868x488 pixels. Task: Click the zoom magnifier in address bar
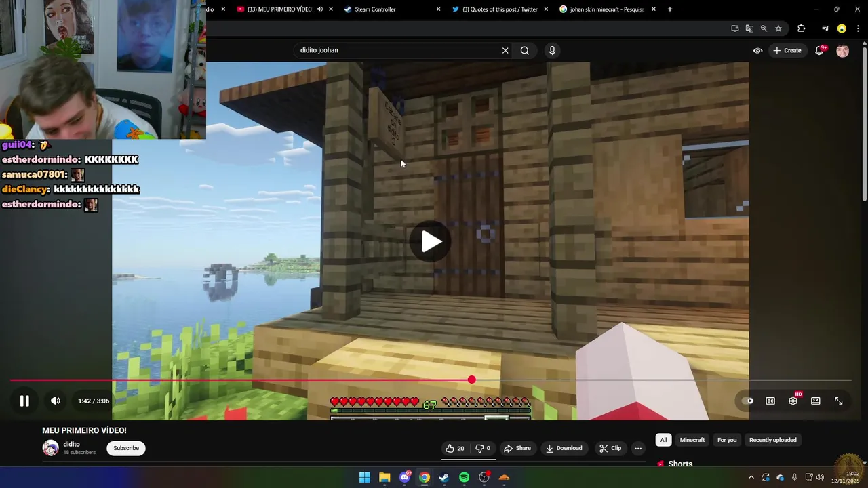click(x=764, y=28)
